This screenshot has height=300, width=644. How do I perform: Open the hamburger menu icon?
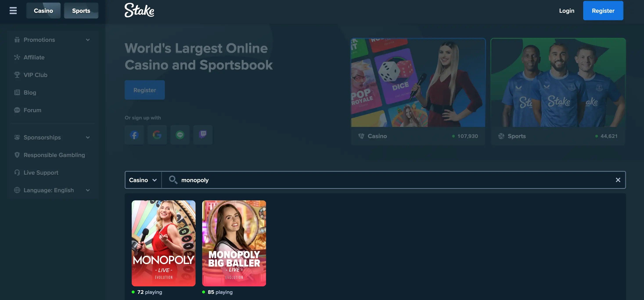[x=13, y=11]
